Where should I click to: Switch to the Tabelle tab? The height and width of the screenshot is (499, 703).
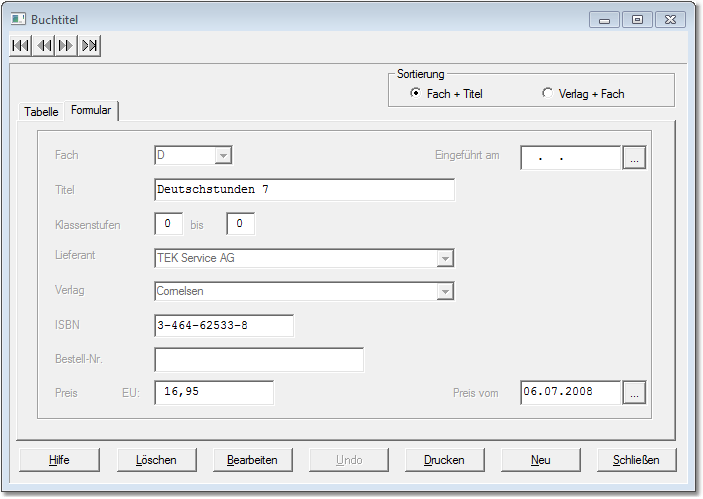[41, 112]
